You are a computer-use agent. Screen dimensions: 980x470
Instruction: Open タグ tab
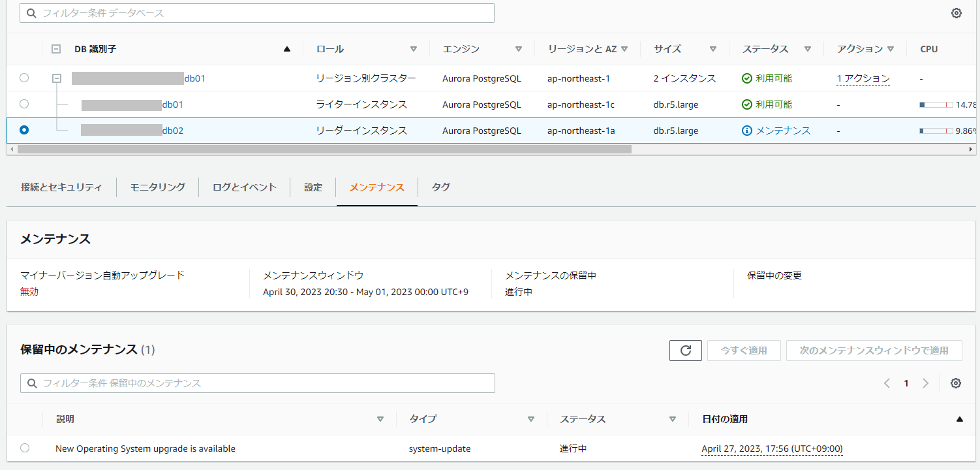coord(441,187)
